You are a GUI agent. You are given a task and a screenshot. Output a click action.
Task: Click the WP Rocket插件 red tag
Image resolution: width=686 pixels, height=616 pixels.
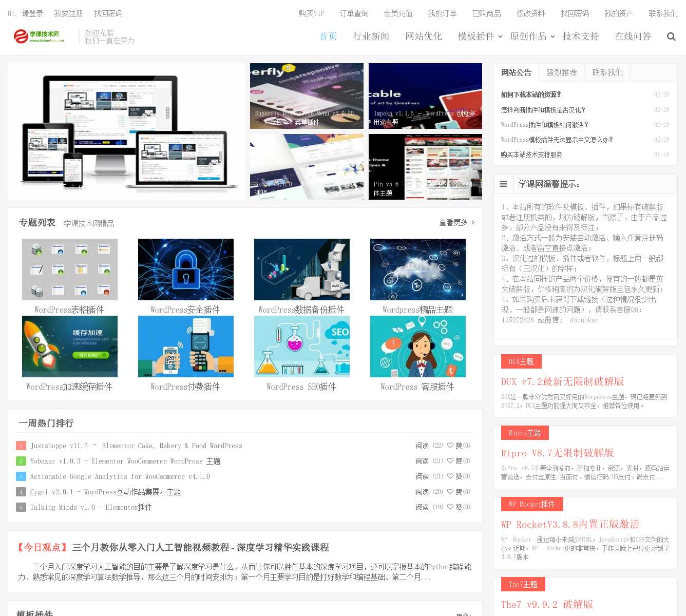pyautogui.click(x=532, y=504)
